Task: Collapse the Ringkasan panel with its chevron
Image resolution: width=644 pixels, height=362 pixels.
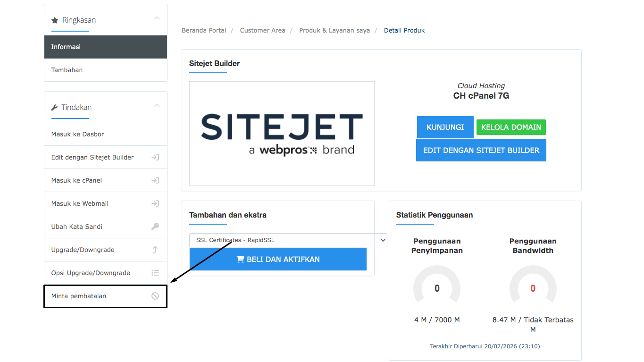Action: [157, 18]
